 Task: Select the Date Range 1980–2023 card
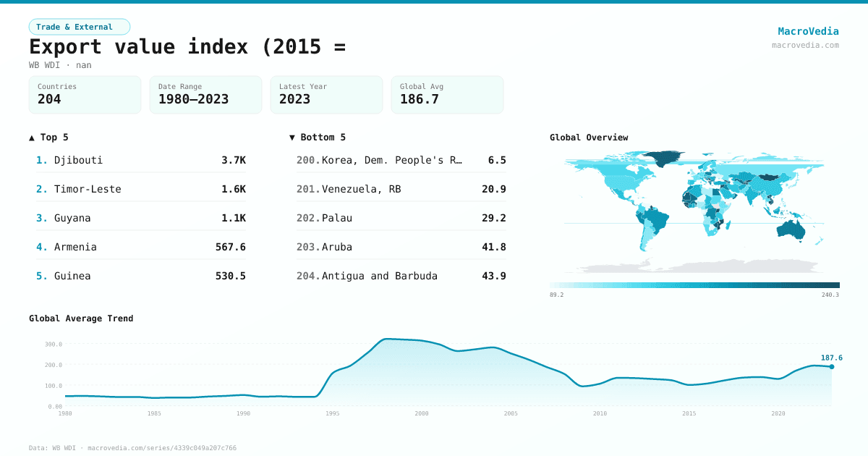pyautogui.click(x=205, y=95)
